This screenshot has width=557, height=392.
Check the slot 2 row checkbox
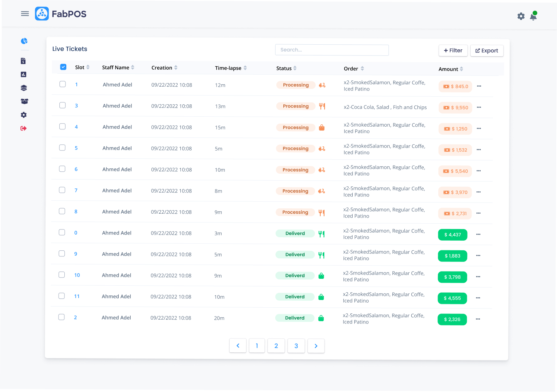pyautogui.click(x=61, y=317)
